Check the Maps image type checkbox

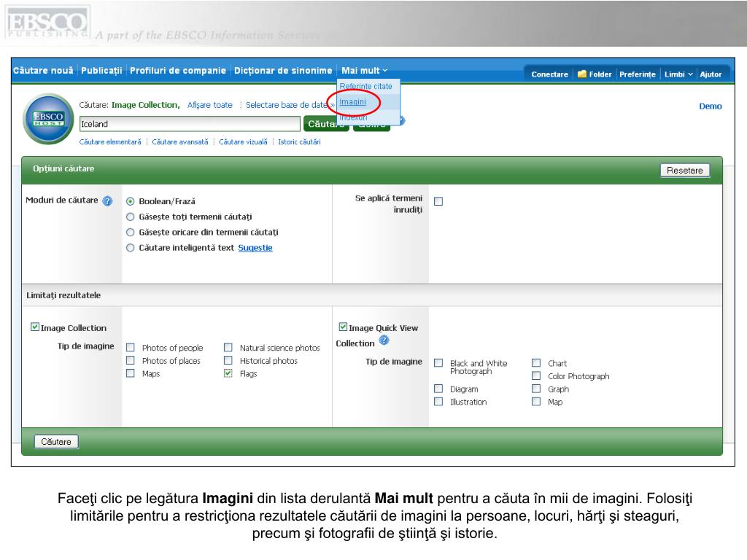130,373
